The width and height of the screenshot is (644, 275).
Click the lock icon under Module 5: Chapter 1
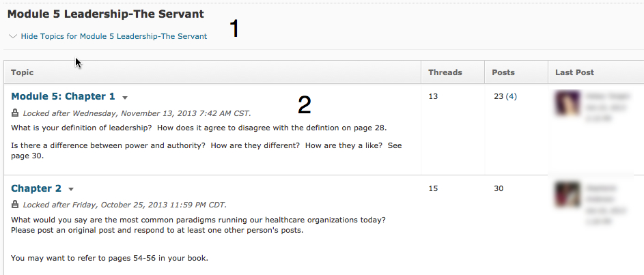(x=16, y=113)
